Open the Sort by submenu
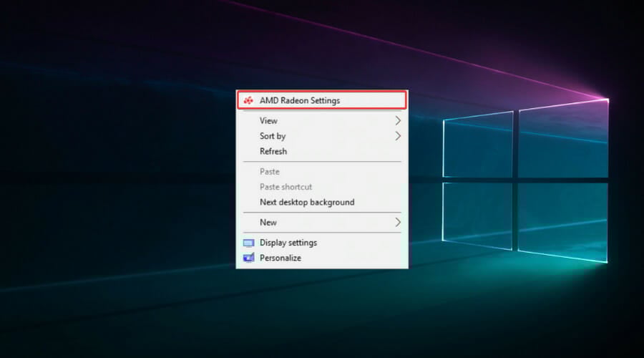Viewport: 644px width, 358px height. 322,136
